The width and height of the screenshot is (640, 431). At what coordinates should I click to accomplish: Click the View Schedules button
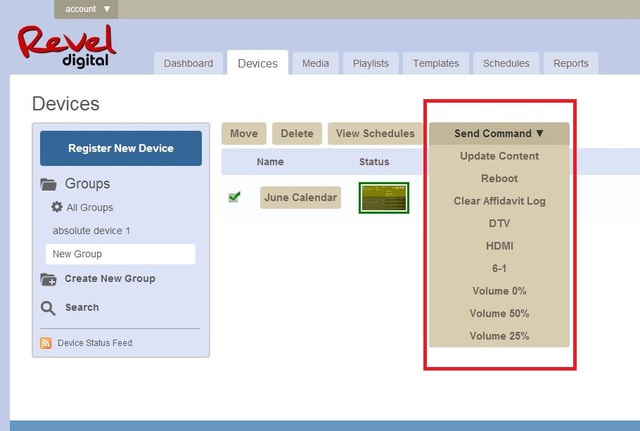click(375, 133)
